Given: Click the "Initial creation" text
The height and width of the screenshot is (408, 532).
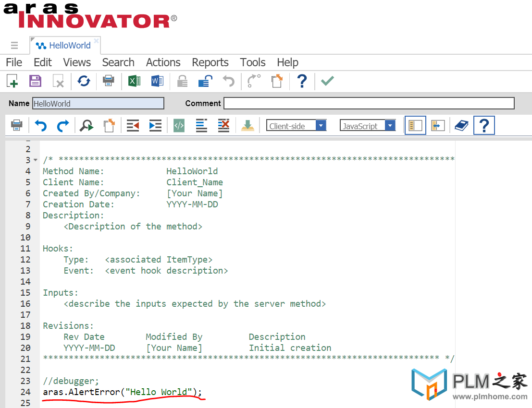Looking at the screenshot, I should tap(290, 348).
